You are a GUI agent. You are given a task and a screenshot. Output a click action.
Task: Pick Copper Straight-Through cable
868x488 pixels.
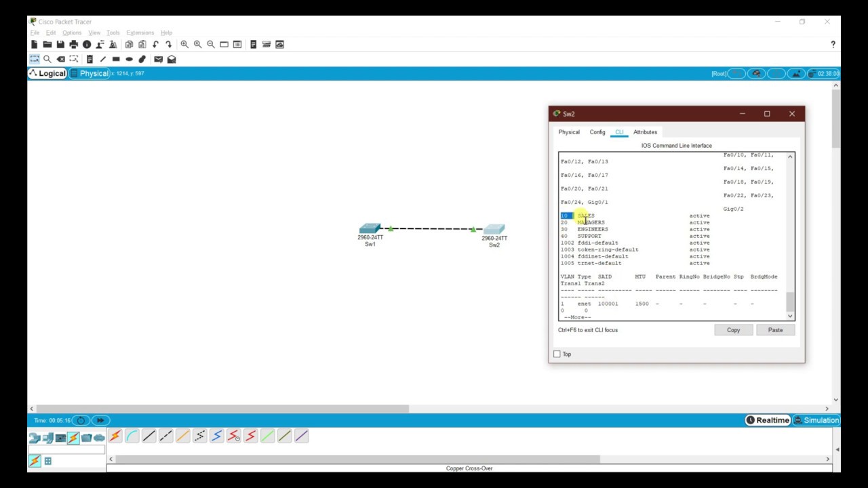pyautogui.click(x=149, y=436)
